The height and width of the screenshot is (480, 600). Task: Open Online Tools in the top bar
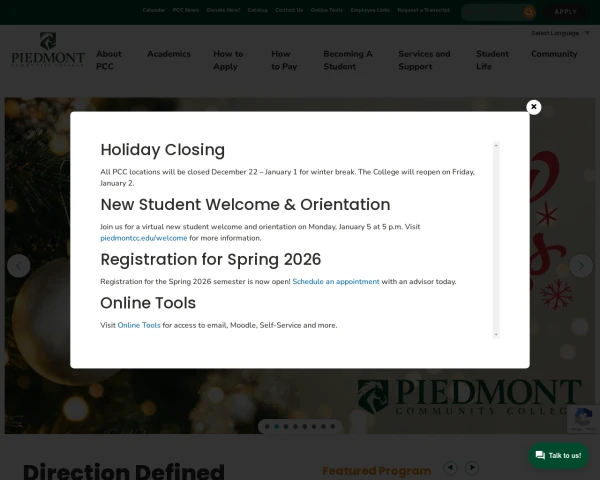pos(327,10)
